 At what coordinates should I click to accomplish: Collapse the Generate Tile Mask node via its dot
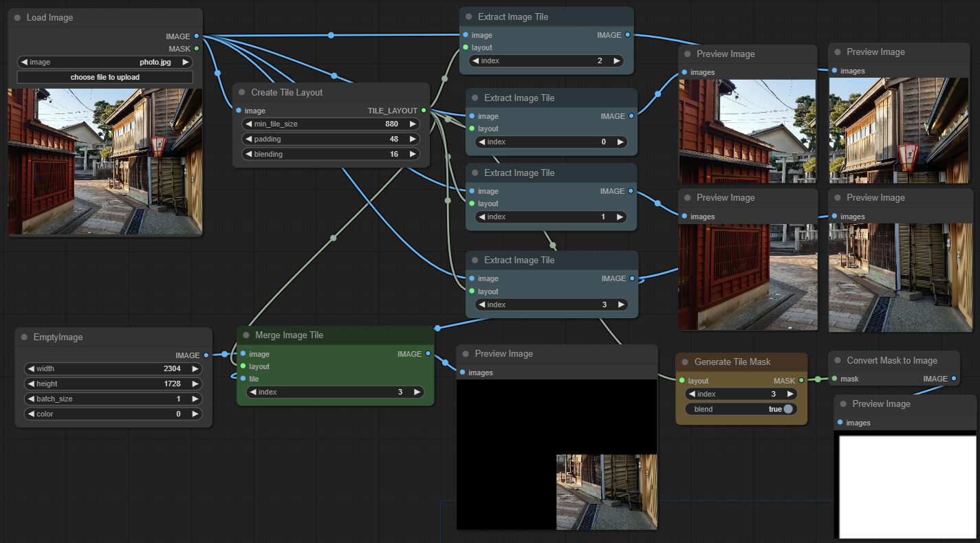coord(685,362)
